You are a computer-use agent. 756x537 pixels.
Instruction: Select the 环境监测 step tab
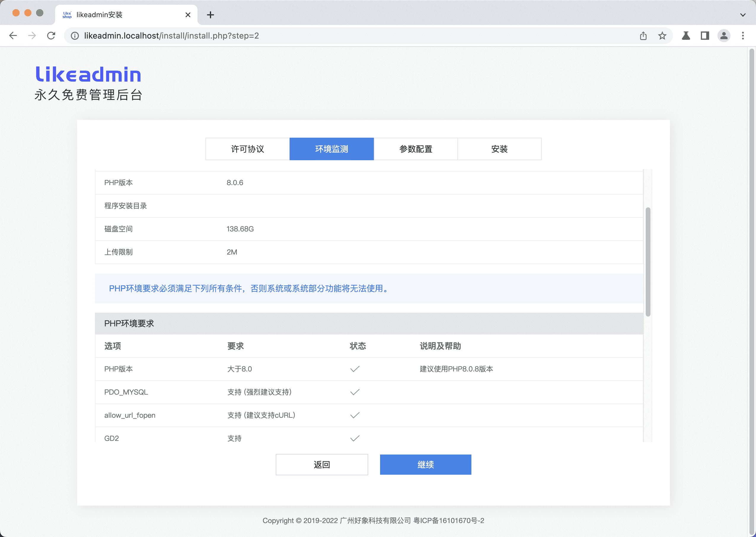pyautogui.click(x=331, y=149)
